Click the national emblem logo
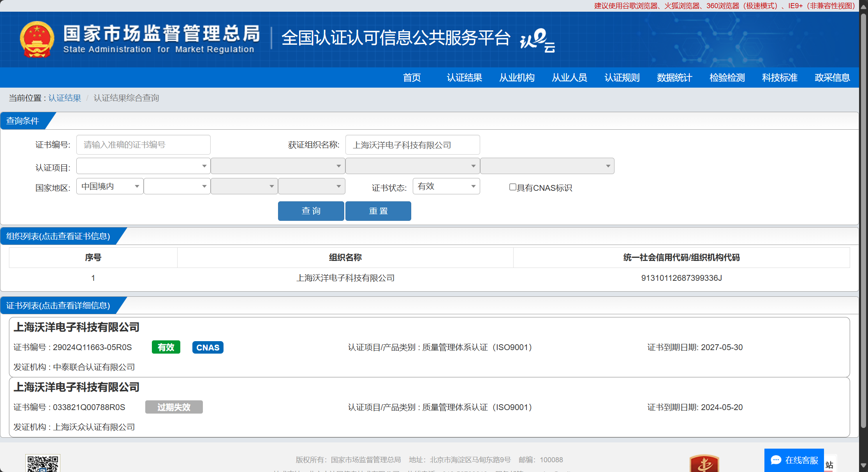This screenshot has height=472, width=868. (x=37, y=39)
